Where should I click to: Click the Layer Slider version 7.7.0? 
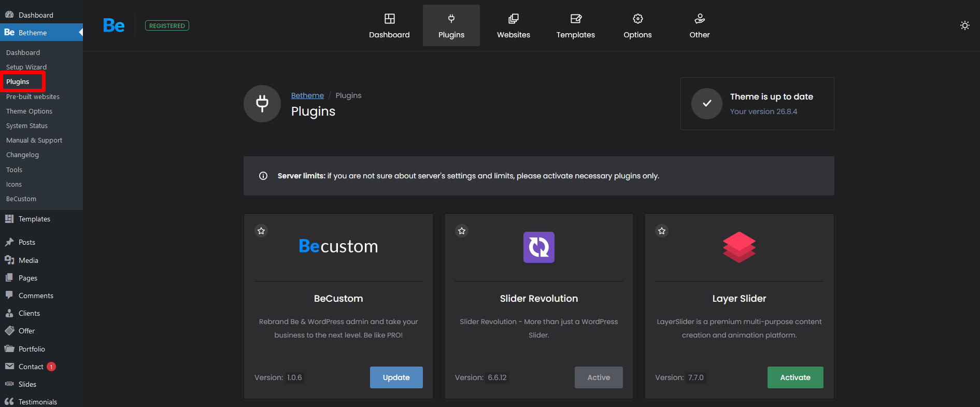click(696, 377)
